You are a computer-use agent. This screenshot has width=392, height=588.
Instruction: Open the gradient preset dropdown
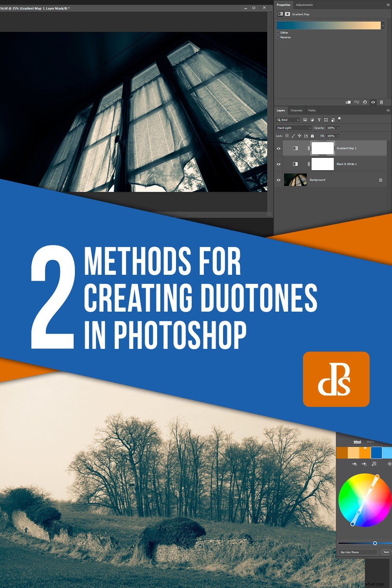[383, 25]
